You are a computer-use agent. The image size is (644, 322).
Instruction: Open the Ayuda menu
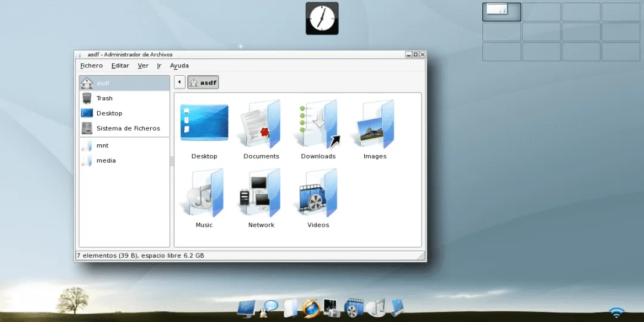(x=179, y=66)
